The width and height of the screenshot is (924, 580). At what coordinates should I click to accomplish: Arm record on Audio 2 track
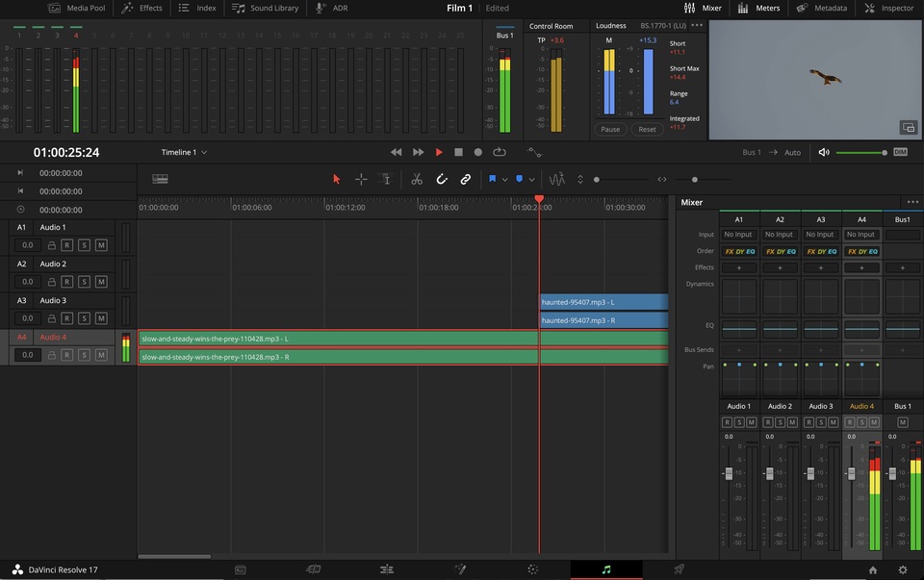point(66,281)
